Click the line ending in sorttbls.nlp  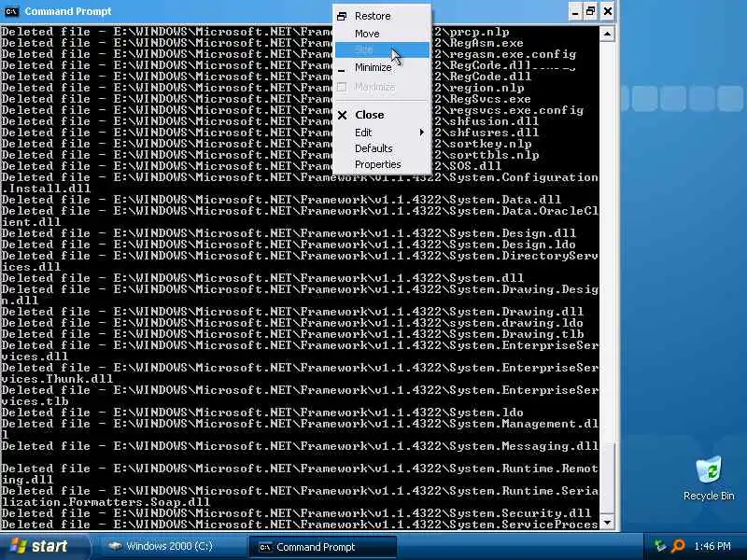click(x=270, y=155)
